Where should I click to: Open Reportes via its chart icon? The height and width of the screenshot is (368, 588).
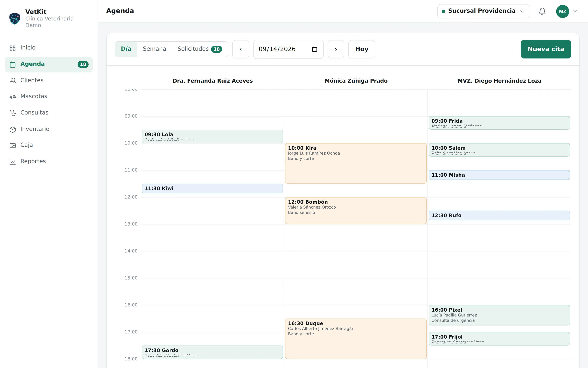(x=13, y=162)
